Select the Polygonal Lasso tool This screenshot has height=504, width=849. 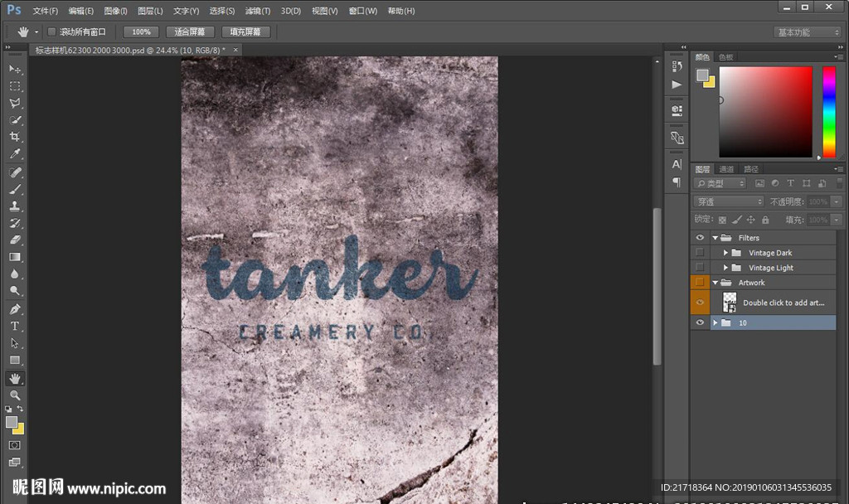coord(15,103)
